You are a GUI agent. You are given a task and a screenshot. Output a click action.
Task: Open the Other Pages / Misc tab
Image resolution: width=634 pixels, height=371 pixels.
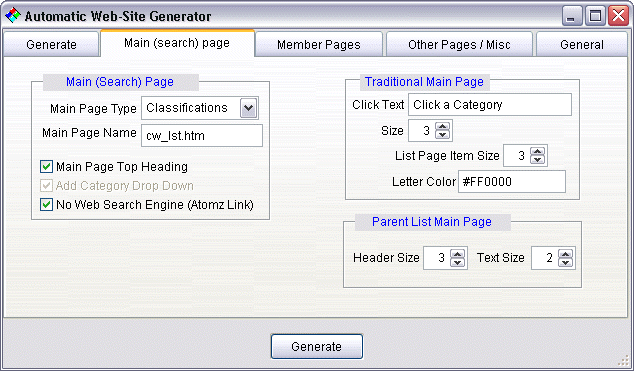(459, 44)
